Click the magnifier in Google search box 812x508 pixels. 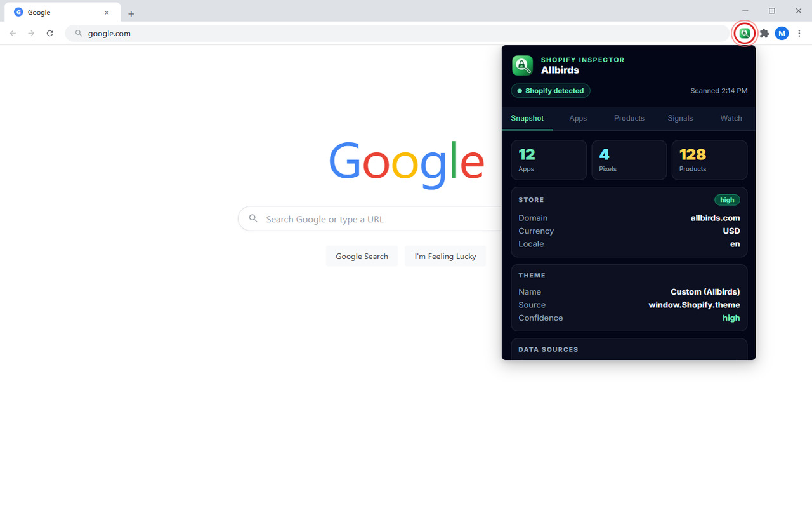click(x=253, y=218)
